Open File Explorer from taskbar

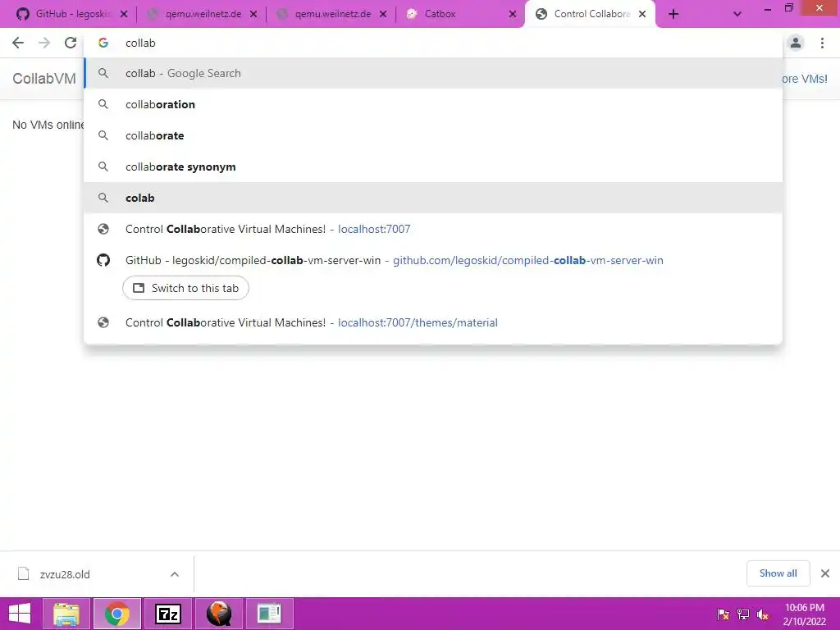point(66,614)
